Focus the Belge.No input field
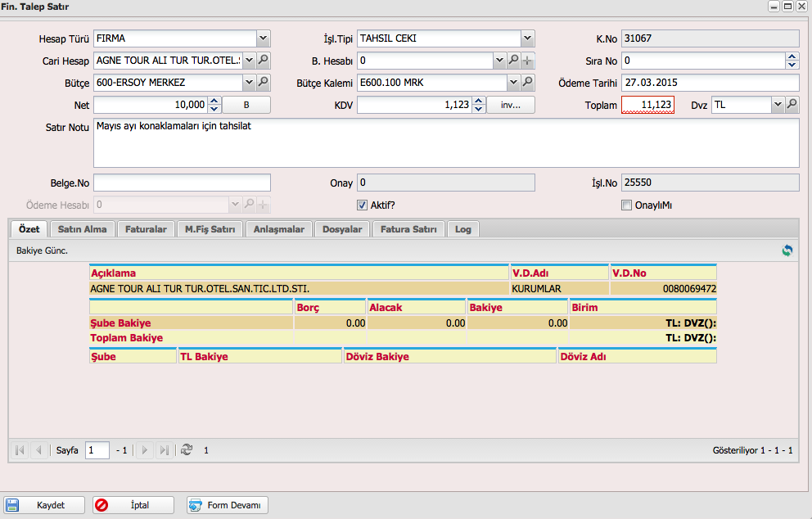 [x=182, y=183]
